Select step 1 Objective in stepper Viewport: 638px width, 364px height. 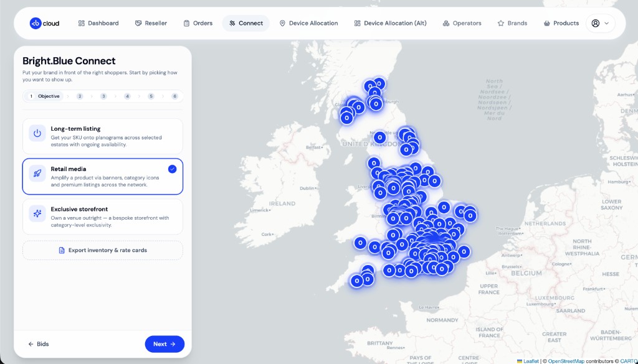point(45,96)
